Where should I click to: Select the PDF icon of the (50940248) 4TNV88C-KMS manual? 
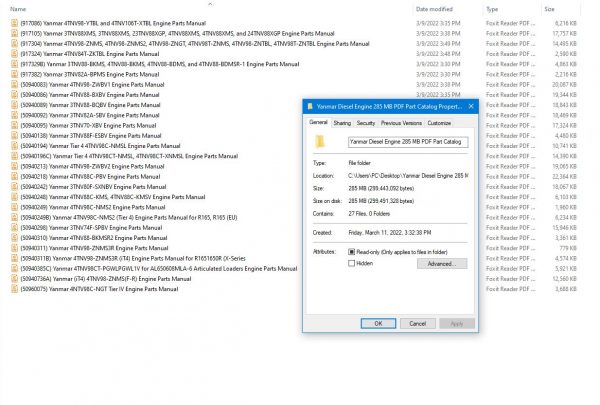coord(15,197)
